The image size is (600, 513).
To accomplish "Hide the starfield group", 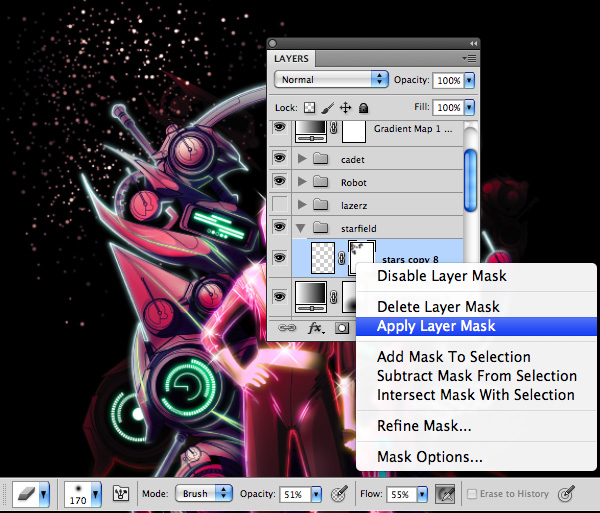I will tap(280, 227).
